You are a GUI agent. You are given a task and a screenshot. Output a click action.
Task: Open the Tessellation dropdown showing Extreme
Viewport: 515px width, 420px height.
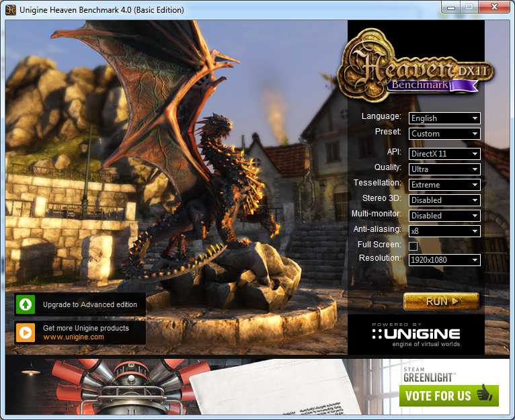pos(444,185)
